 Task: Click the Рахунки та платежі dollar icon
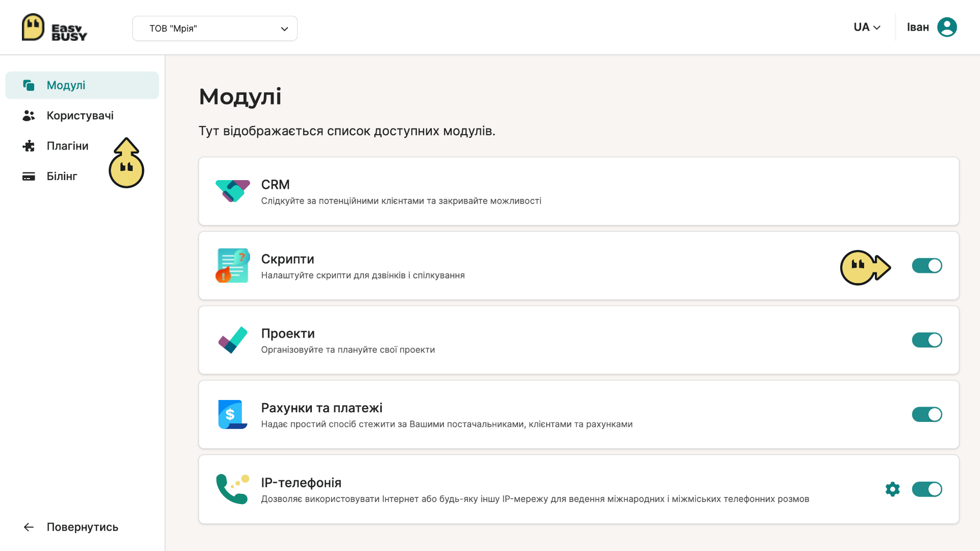(x=233, y=414)
